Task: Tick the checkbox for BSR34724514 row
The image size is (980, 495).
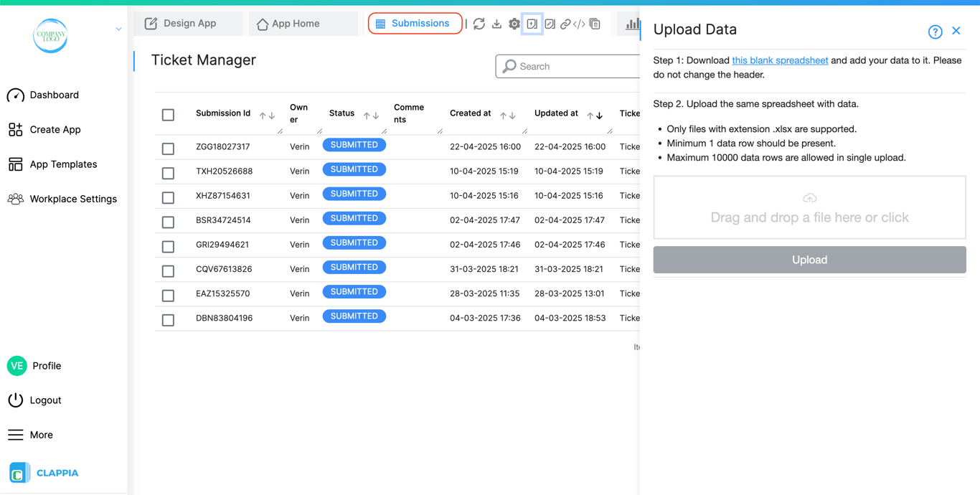Action: pyautogui.click(x=168, y=222)
